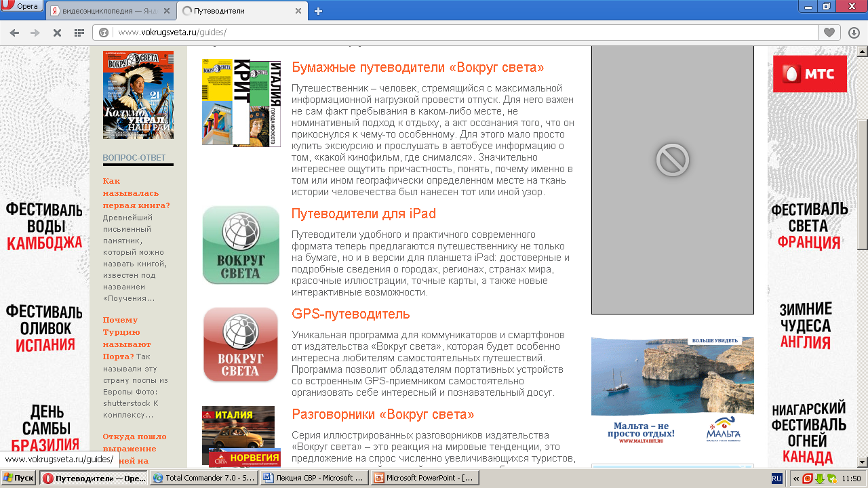Open Бумажные путеводители «Вокруг света» link

click(x=418, y=68)
